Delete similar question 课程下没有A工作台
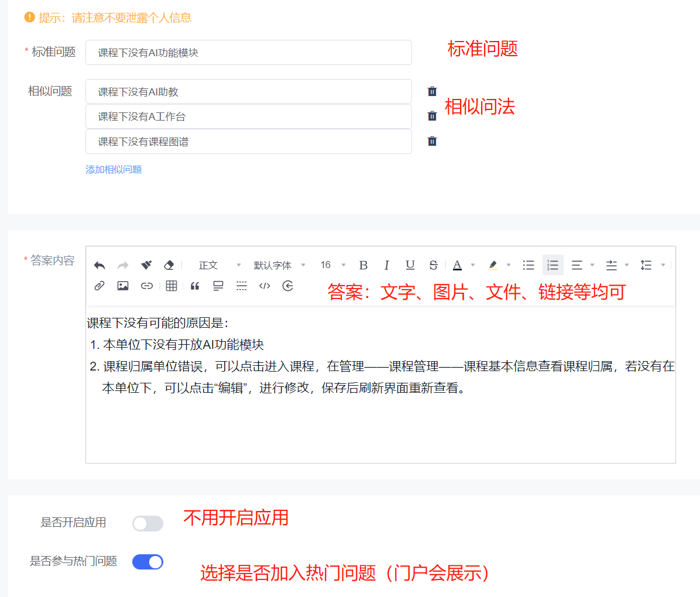 (432, 116)
